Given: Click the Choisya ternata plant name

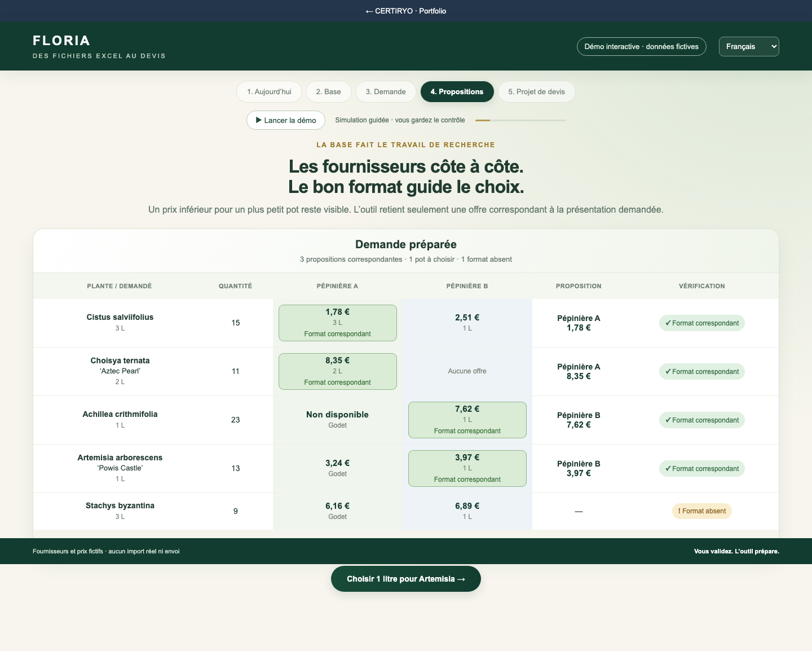Looking at the screenshot, I should click(x=120, y=360).
